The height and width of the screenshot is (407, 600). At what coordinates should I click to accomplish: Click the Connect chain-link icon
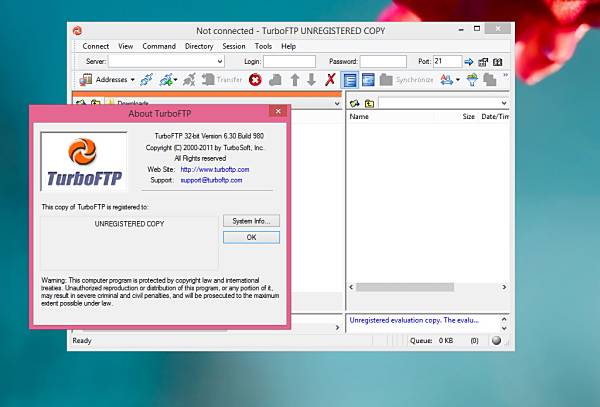click(x=147, y=80)
